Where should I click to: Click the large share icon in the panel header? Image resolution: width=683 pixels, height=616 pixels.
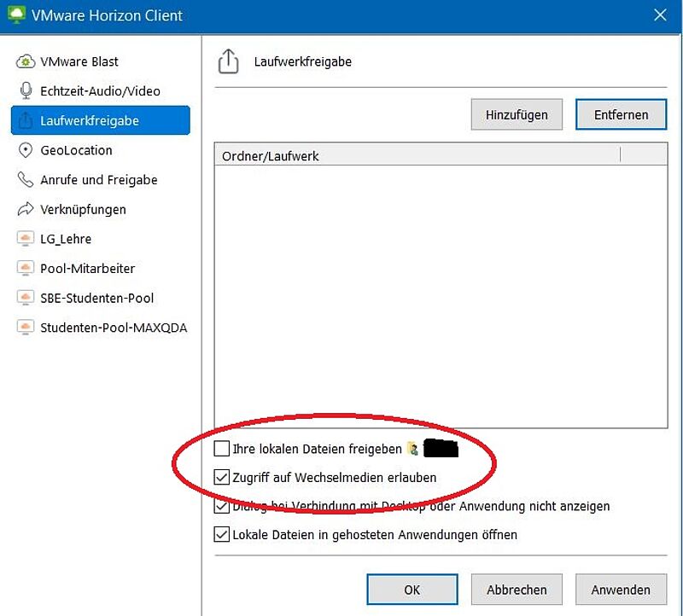(228, 61)
